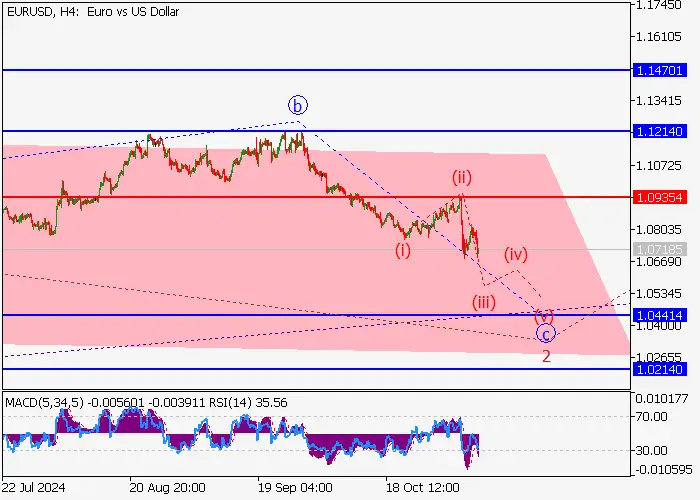This screenshot has width=700, height=500.
Task: Click the 1.05345 price axis value
Action: (659, 294)
